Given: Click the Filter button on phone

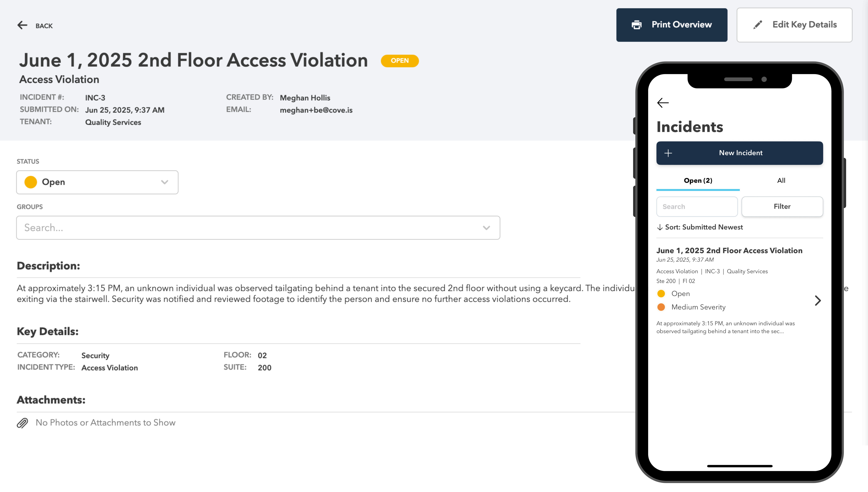Looking at the screenshot, I should click(x=782, y=207).
